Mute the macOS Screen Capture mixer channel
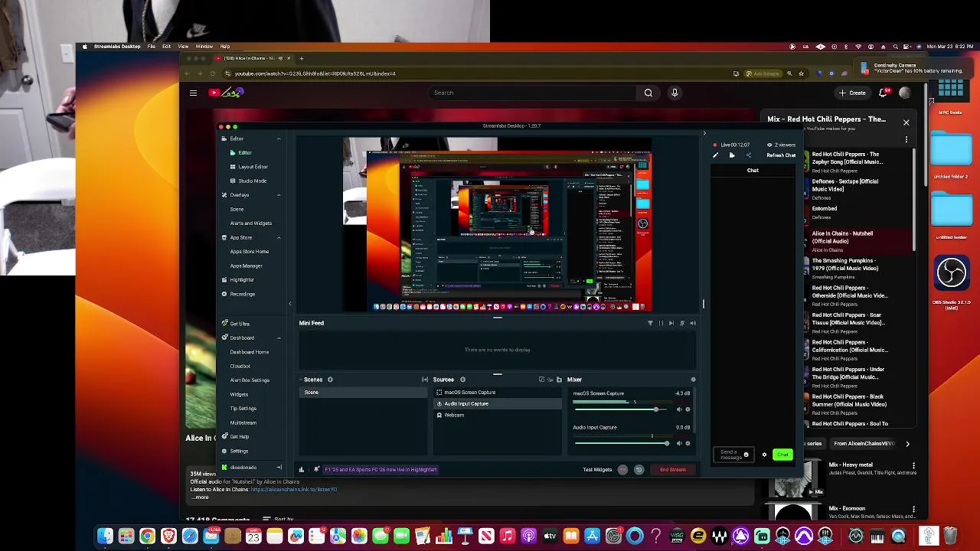 click(678, 409)
